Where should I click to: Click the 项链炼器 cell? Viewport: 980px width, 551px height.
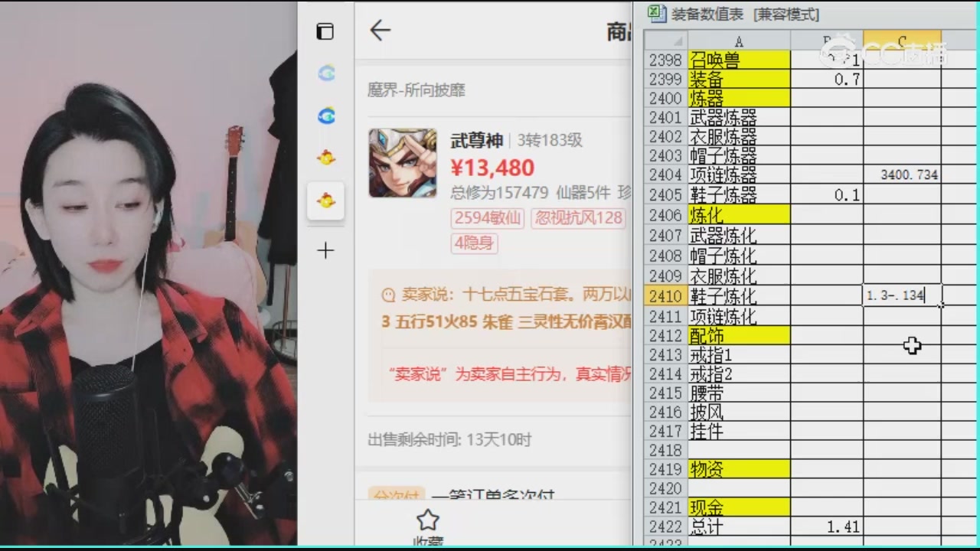click(739, 174)
